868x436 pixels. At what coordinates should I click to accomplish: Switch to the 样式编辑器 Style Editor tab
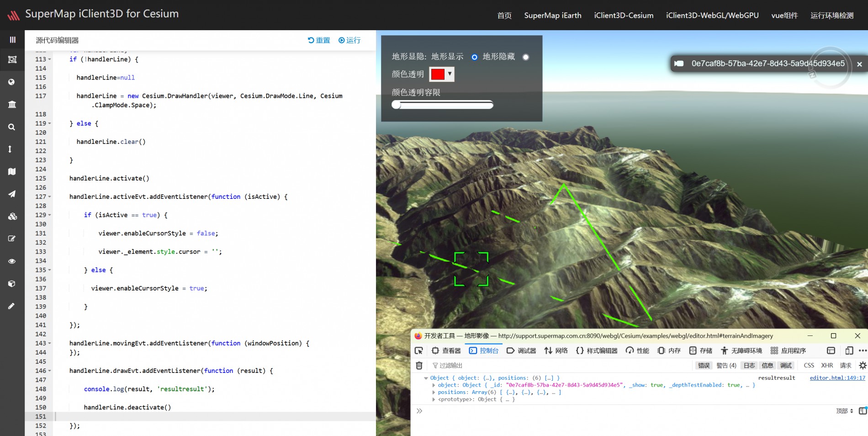[597, 351]
